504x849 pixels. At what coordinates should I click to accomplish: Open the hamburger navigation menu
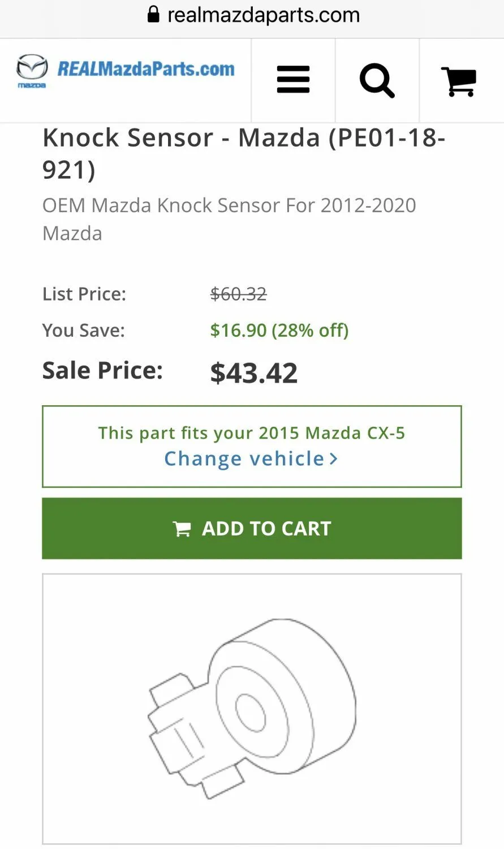(293, 80)
